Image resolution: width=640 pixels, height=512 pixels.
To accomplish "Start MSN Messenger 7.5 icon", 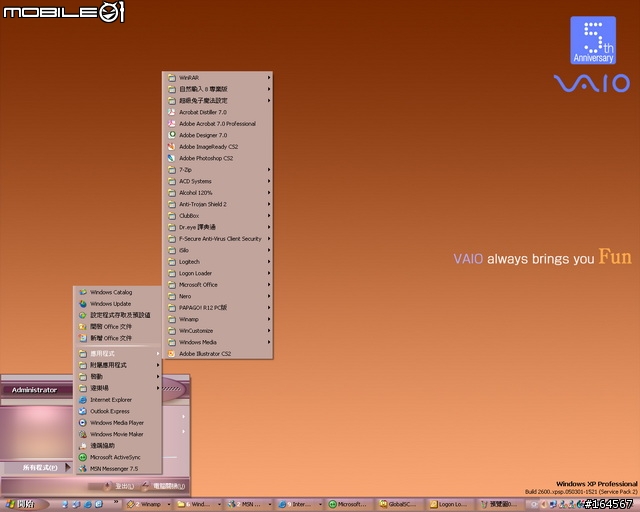I will (x=83, y=468).
